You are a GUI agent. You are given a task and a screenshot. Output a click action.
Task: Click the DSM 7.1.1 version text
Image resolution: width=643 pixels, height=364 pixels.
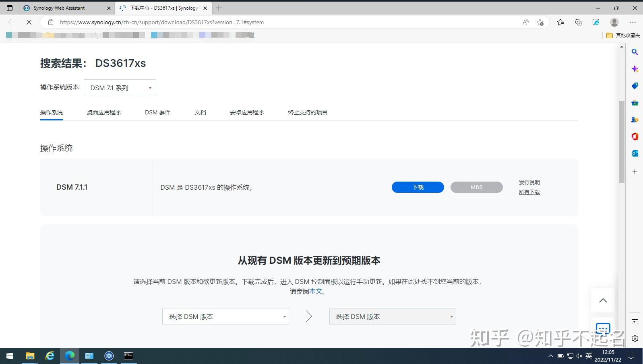tap(72, 187)
